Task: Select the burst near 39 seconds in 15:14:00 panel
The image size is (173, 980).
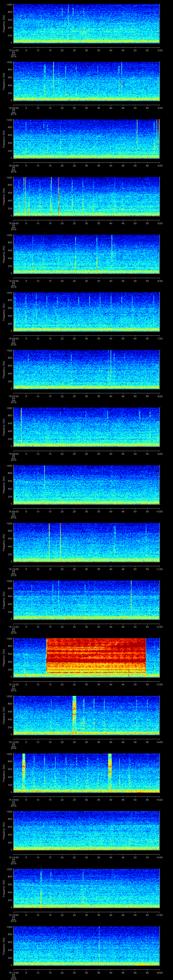Action: click(110, 772)
